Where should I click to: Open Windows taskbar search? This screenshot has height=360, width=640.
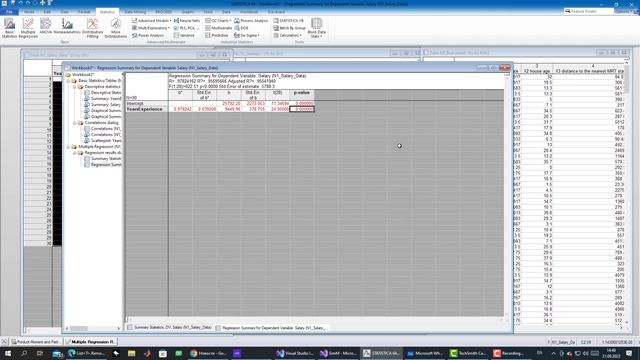pos(24,353)
